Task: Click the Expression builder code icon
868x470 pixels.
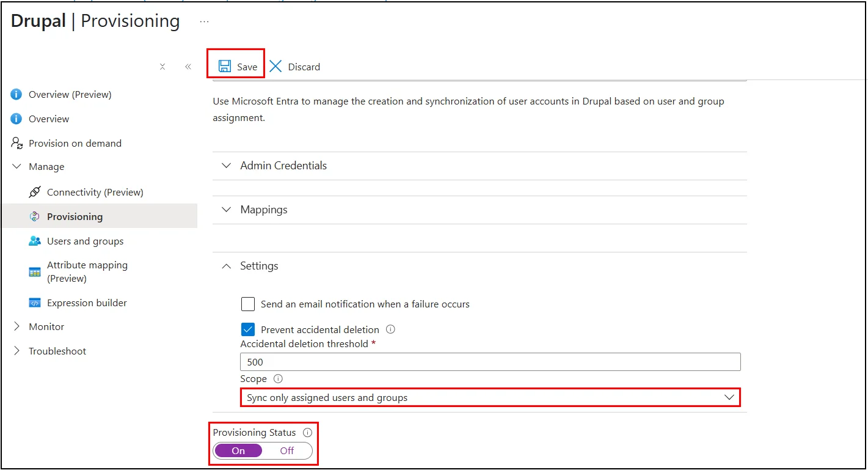Action: click(x=35, y=303)
